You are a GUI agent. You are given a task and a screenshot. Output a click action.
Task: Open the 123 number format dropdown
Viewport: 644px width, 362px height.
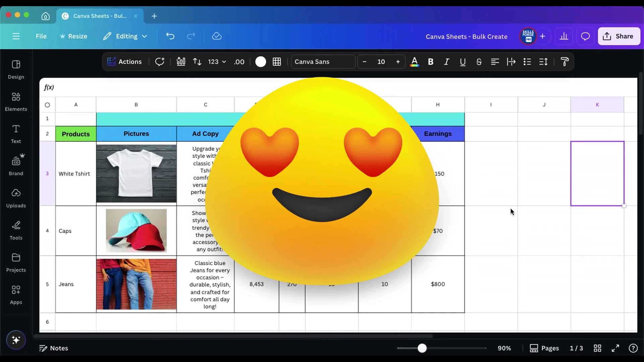[216, 62]
